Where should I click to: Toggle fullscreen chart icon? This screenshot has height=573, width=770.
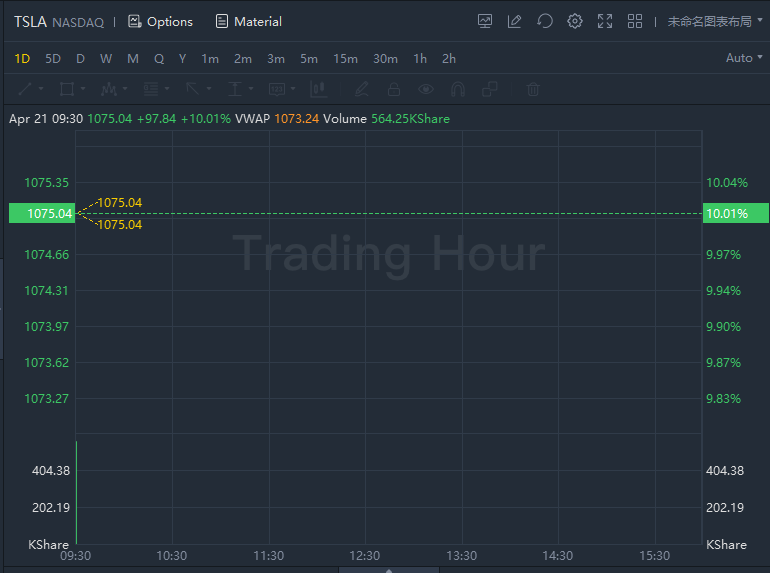(605, 21)
